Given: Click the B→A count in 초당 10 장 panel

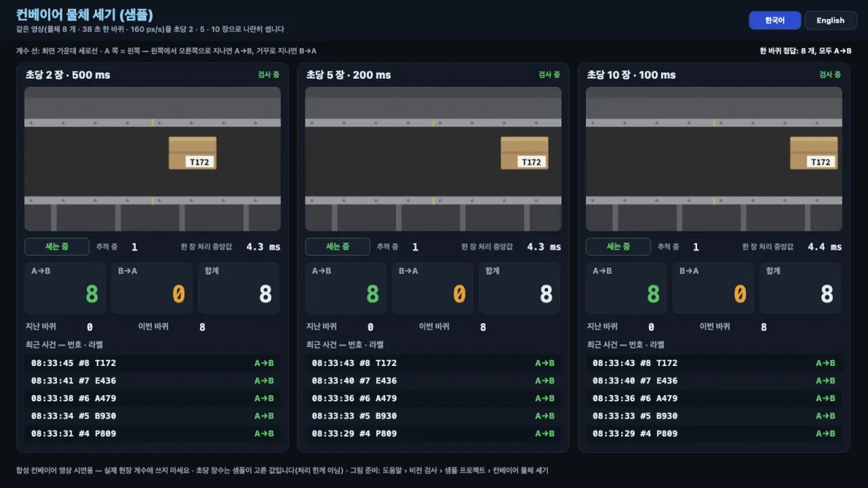Looking at the screenshot, I should 713,288.
